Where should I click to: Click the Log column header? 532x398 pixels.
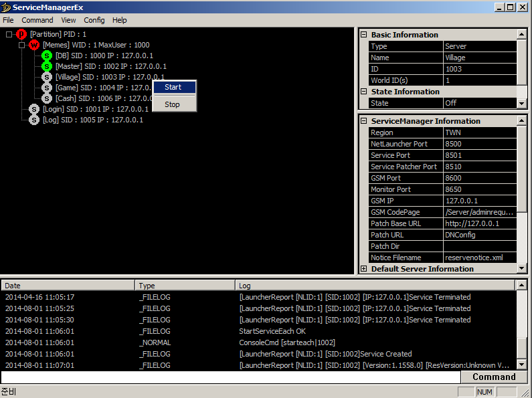tap(375, 286)
